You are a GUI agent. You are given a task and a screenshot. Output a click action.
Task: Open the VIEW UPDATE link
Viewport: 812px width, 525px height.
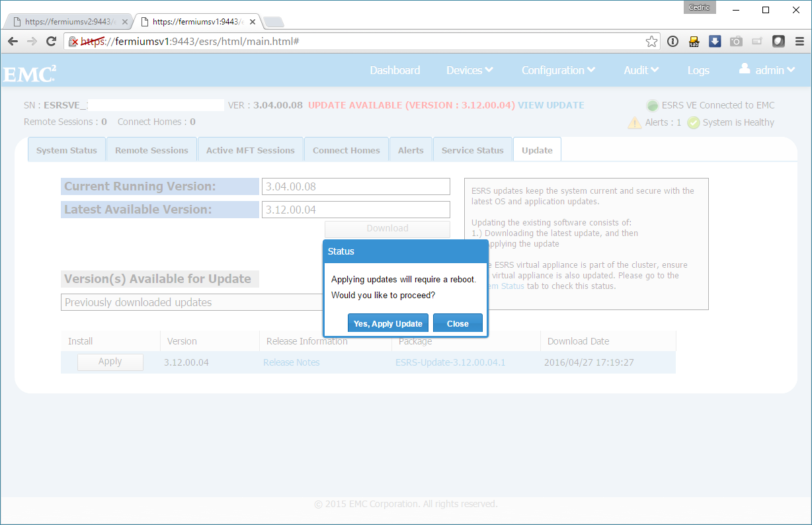[x=550, y=105]
